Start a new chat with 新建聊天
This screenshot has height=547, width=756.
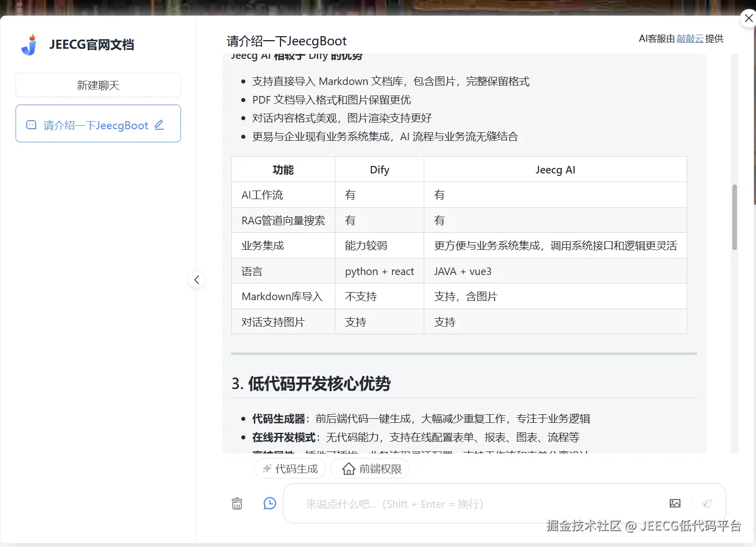[x=98, y=85]
